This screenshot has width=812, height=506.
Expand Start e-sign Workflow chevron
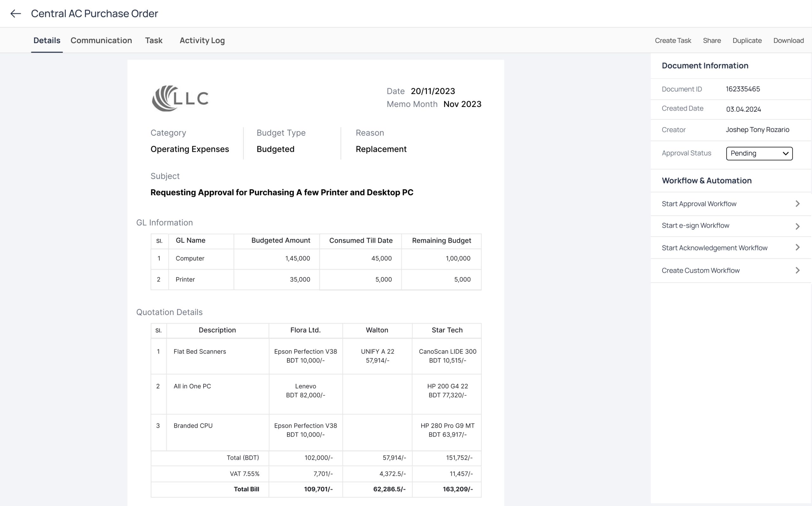[x=797, y=226]
